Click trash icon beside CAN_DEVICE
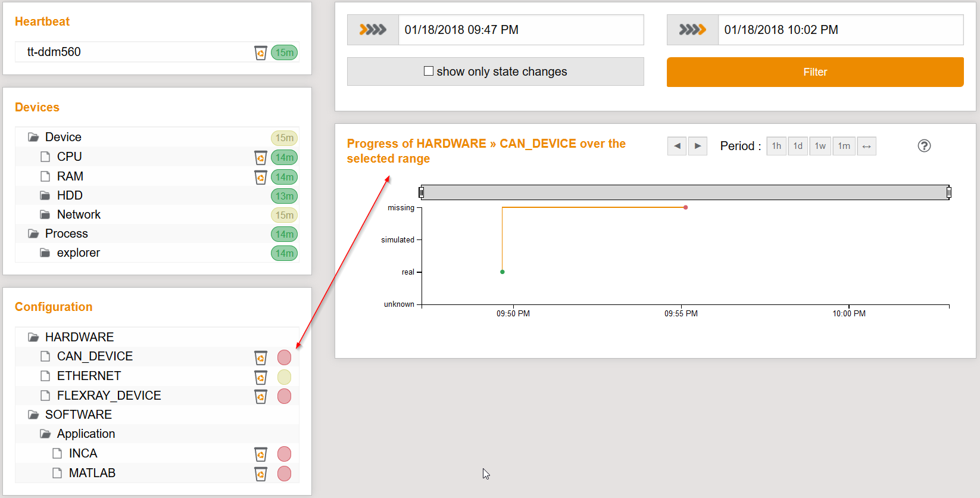This screenshot has width=980, height=498. 260,357
